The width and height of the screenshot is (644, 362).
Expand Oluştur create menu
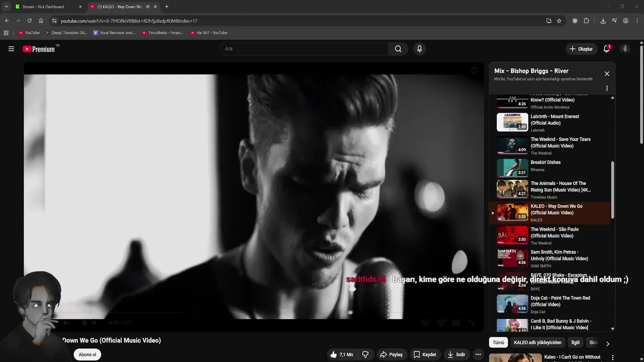pos(581,49)
